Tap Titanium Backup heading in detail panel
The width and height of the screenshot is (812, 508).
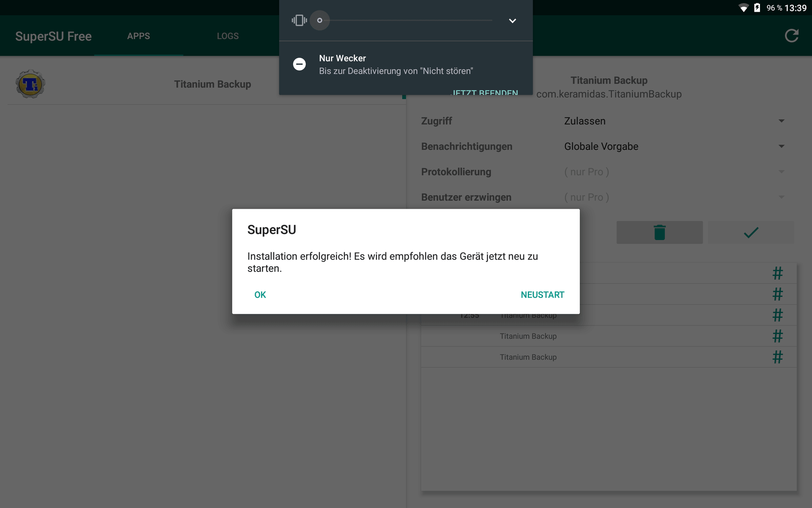tap(609, 80)
